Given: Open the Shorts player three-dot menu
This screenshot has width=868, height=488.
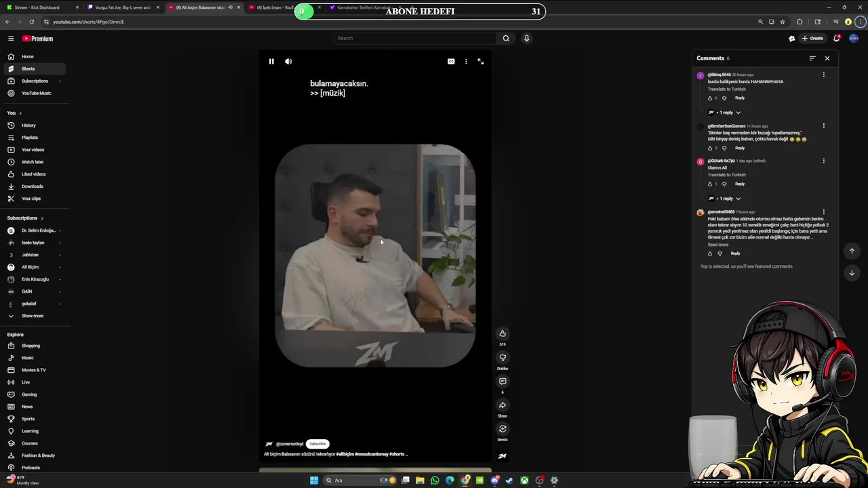Looking at the screenshot, I should [466, 62].
